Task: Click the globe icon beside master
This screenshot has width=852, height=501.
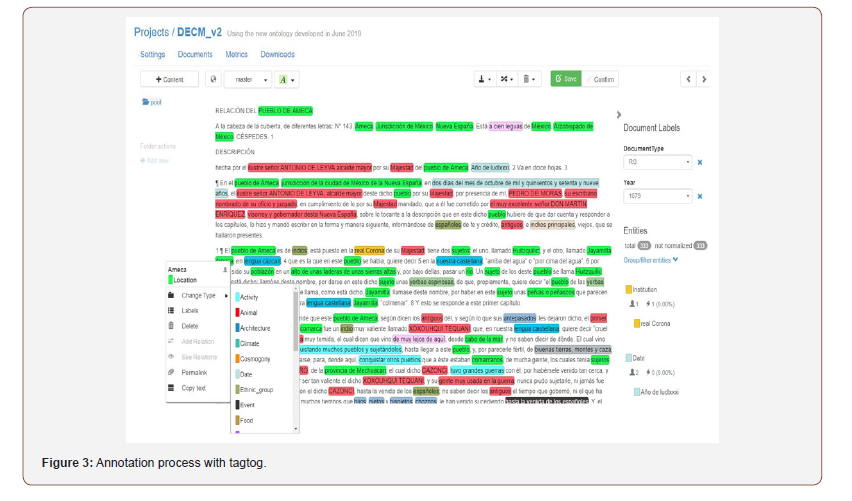Action: click(212, 79)
